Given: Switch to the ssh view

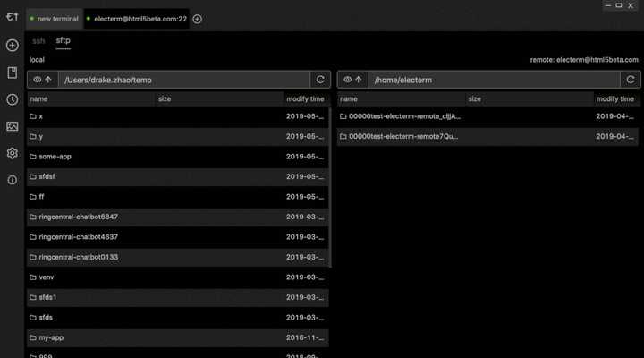Looking at the screenshot, I should 38,40.
